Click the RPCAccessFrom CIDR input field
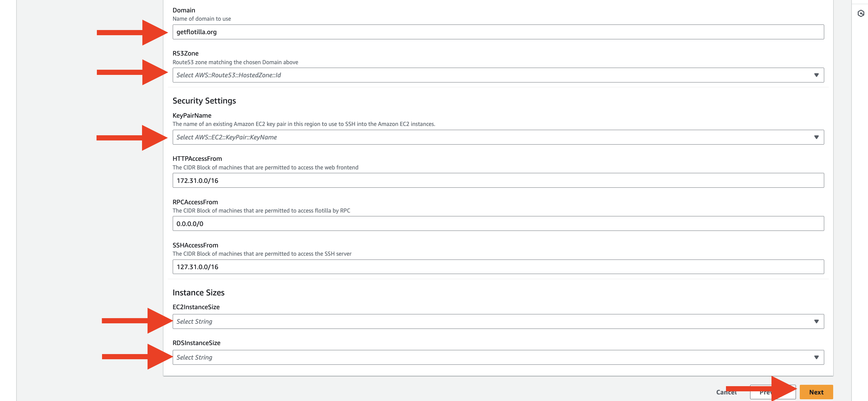Screen dimensions: 868x401 click(498, 224)
